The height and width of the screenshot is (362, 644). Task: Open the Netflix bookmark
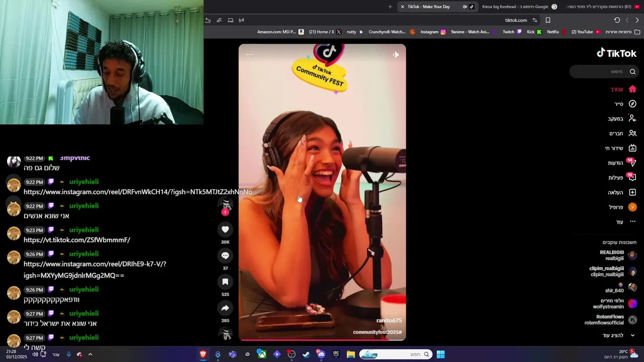coord(556,32)
